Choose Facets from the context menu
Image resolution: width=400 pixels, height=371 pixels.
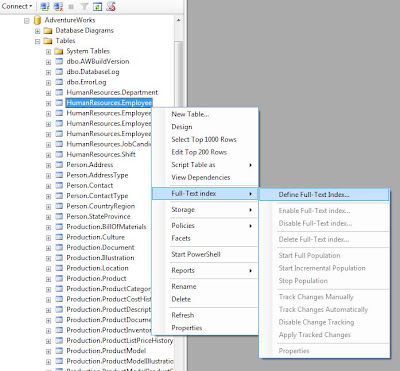(x=205, y=238)
